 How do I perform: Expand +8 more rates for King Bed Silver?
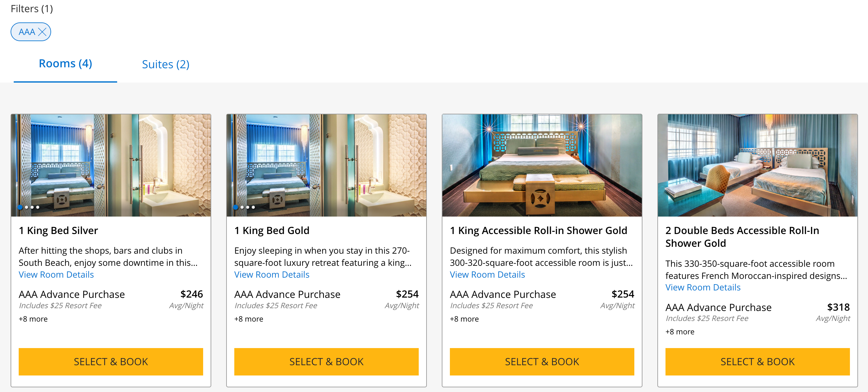tap(33, 319)
